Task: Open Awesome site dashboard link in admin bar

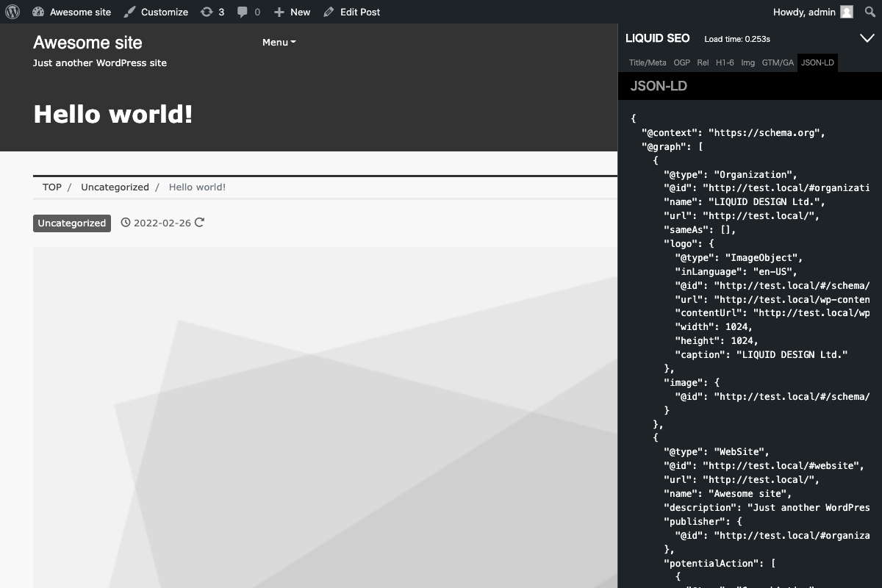Action: (x=72, y=12)
